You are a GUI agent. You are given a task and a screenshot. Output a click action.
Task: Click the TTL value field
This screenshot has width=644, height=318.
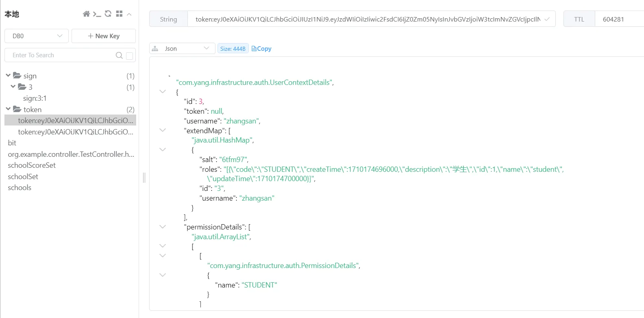point(618,19)
